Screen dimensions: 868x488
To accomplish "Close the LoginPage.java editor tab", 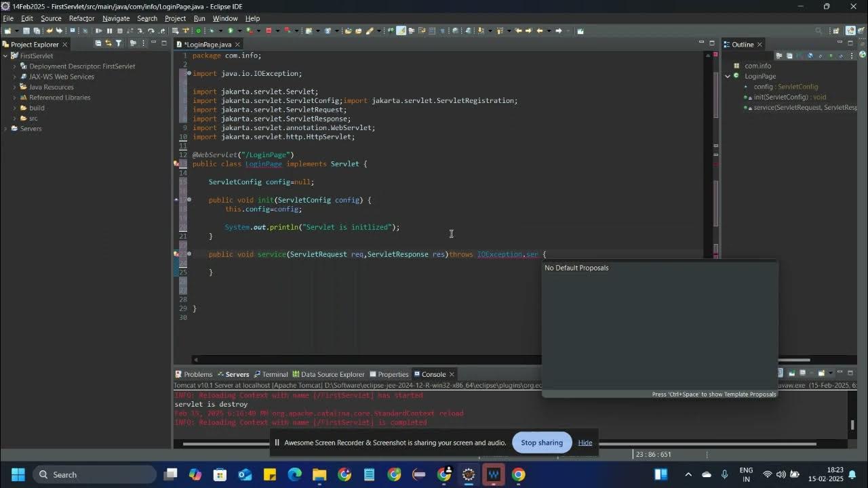I will pyautogui.click(x=237, y=44).
